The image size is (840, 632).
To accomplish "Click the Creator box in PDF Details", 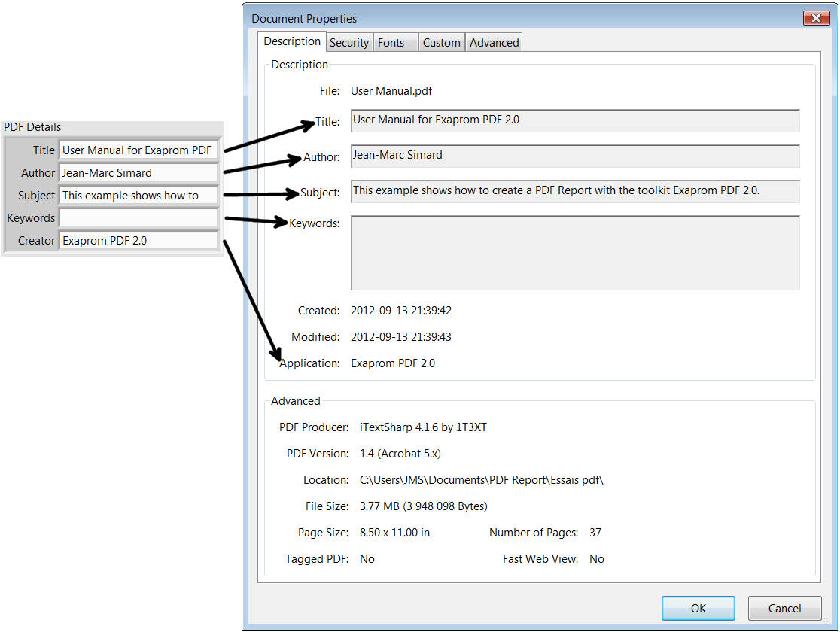I will 139,241.
